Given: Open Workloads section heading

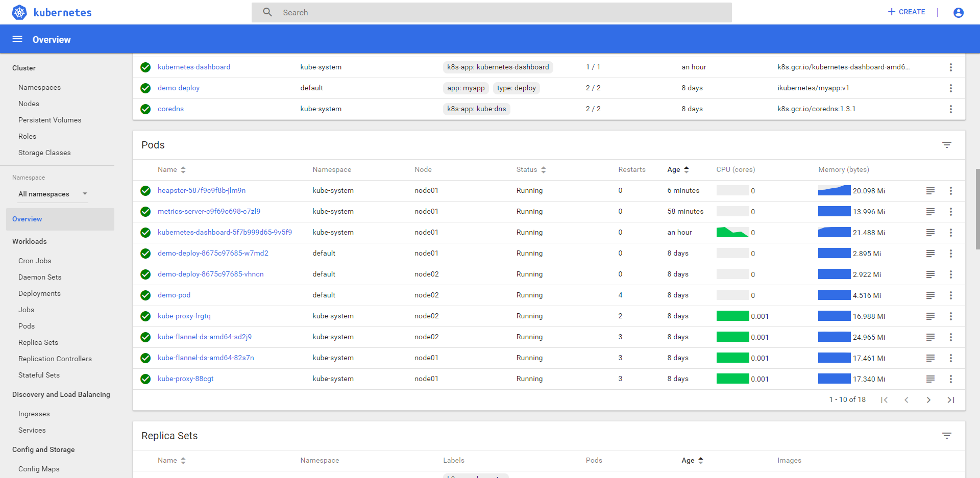Looking at the screenshot, I should [x=29, y=241].
